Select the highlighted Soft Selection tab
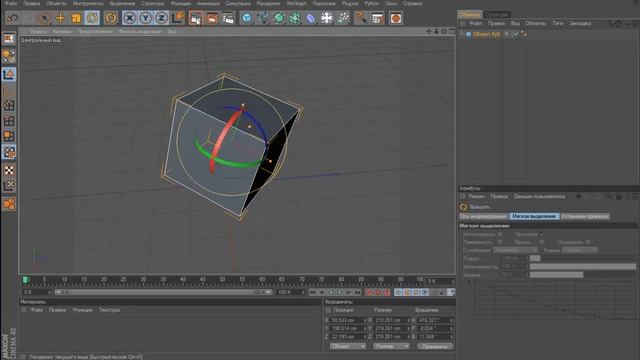Viewport: 640px width, 360px height. [x=534, y=216]
